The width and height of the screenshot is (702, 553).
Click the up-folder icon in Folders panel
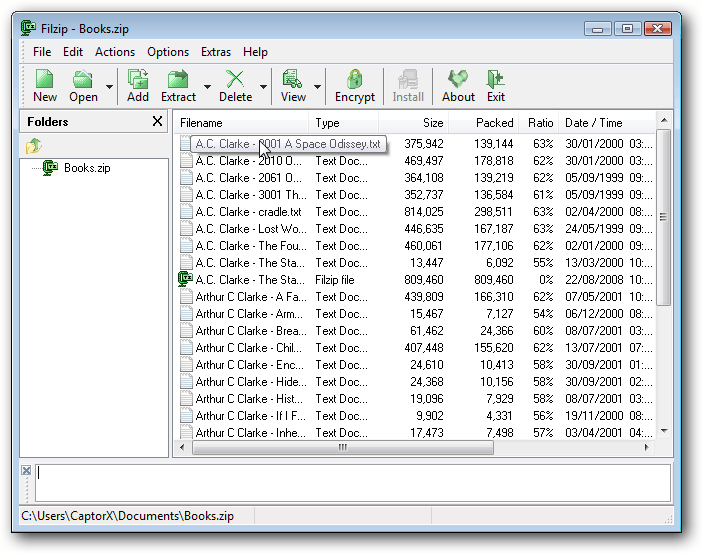pyautogui.click(x=34, y=146)
